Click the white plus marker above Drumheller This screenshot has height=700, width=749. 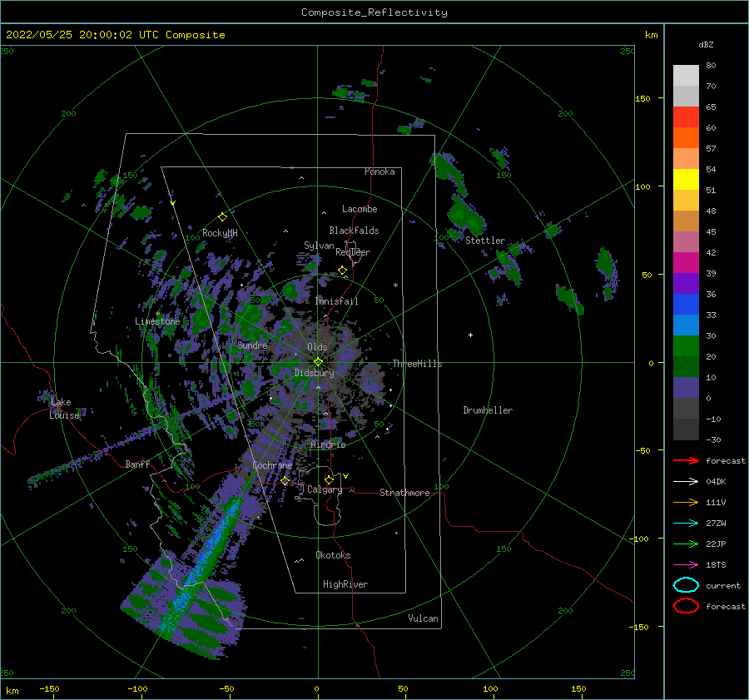(x=470, y=335)
